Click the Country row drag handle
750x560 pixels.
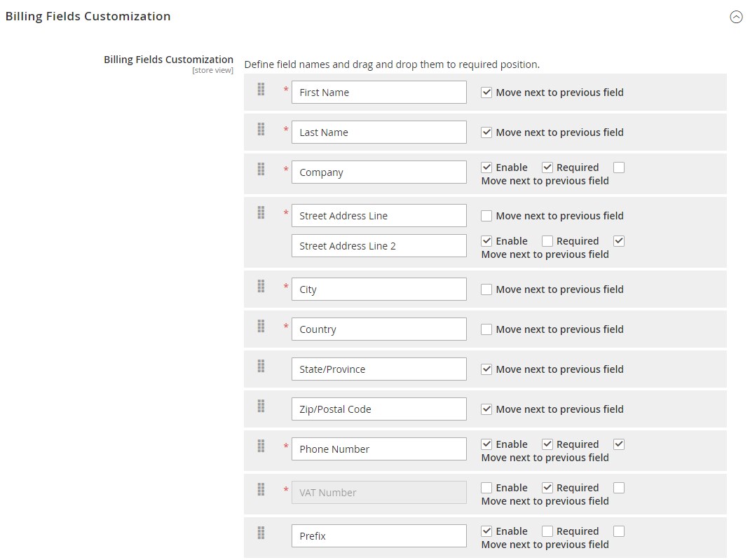tap(261, 326)
